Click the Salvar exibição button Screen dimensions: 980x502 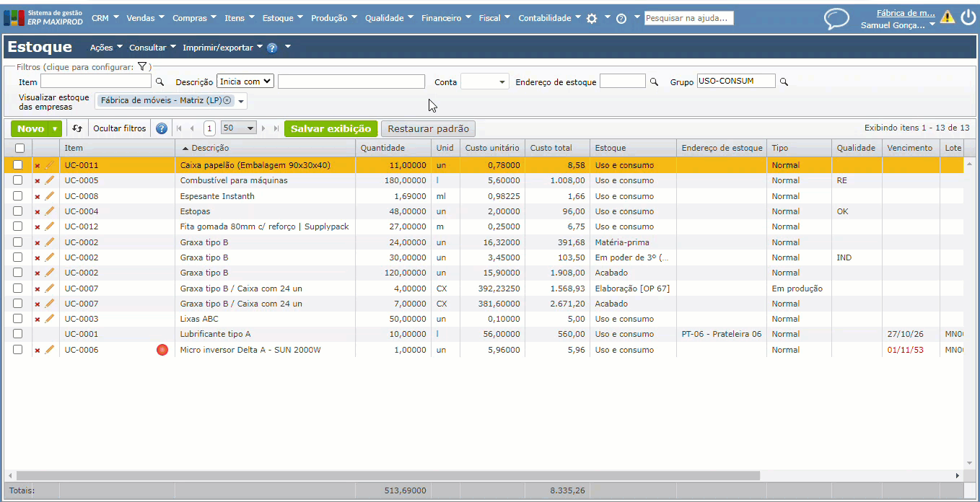pos(331,129)
